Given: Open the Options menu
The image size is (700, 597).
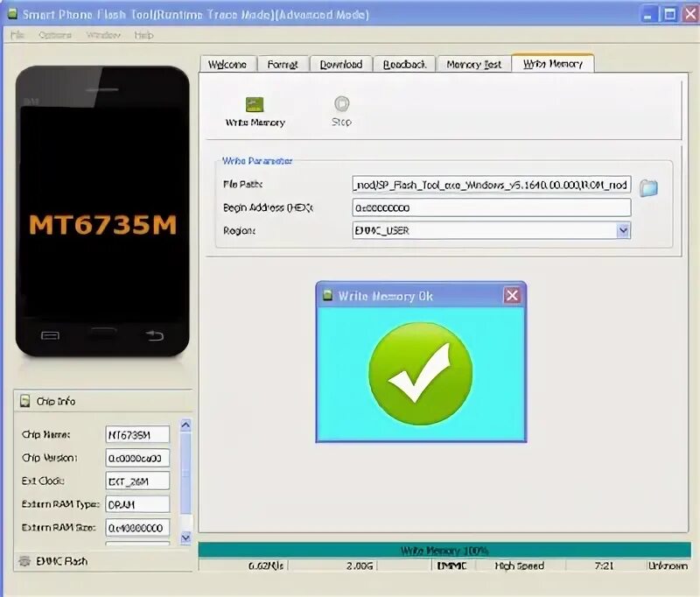Looking at the screenshot, I should point(55,35).
